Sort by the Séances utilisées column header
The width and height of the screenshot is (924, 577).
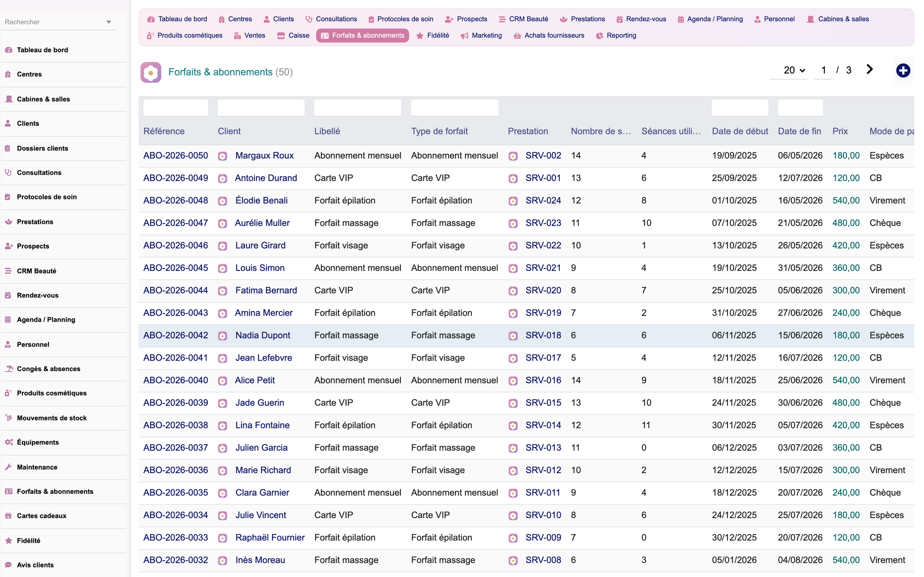671,131
